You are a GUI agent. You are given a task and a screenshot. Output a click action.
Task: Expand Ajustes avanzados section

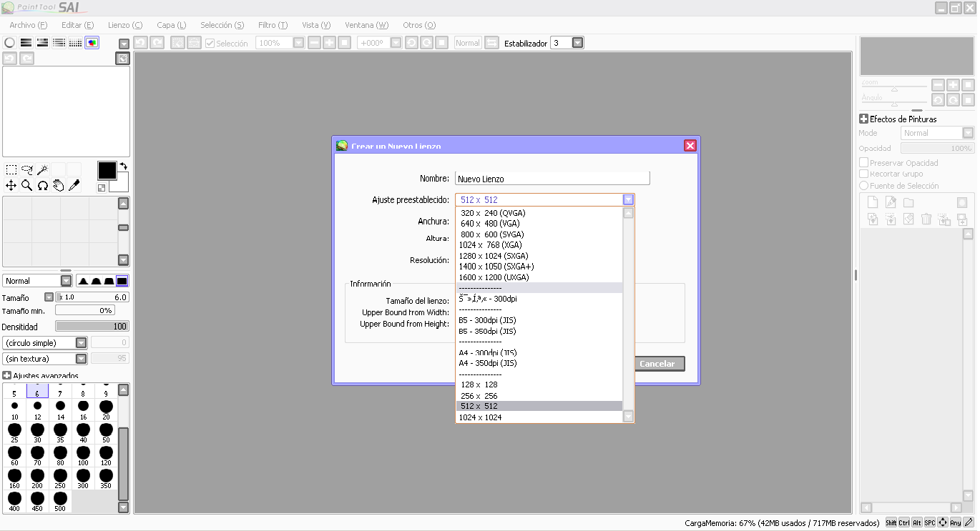click(x=7, y=375)
